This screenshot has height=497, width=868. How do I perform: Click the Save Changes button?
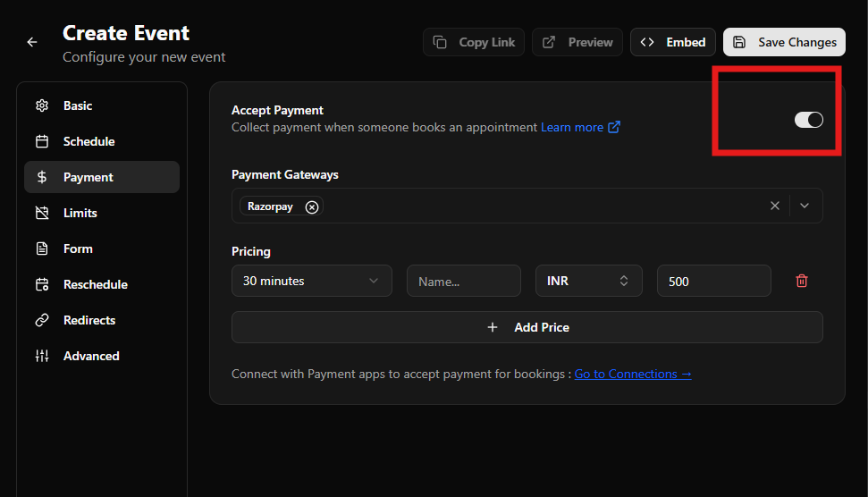pos(784,42)
